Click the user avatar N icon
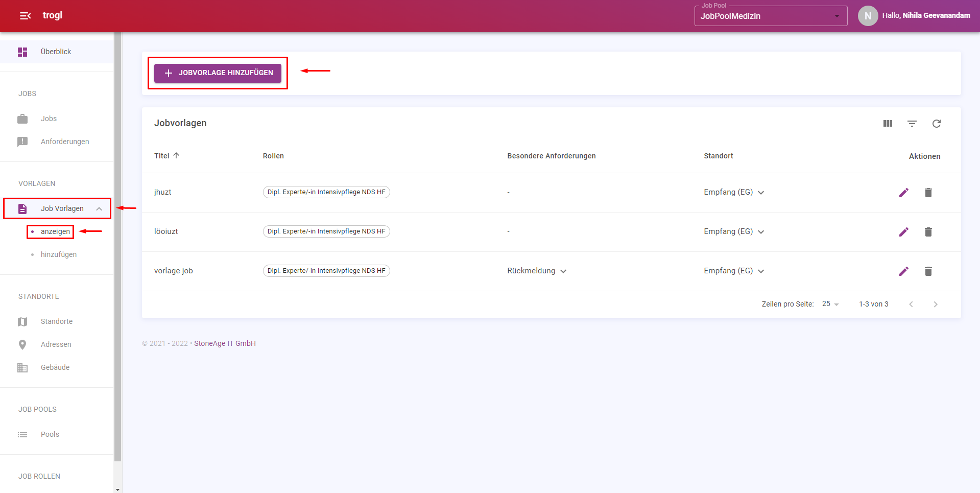Viewport: 980px width, 493px height. pos(868,16)
